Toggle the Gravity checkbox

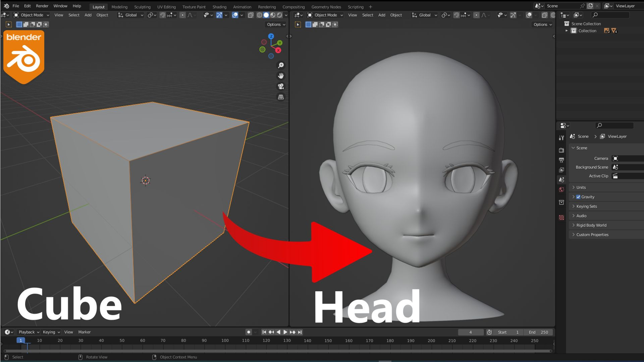click(578, 197)
